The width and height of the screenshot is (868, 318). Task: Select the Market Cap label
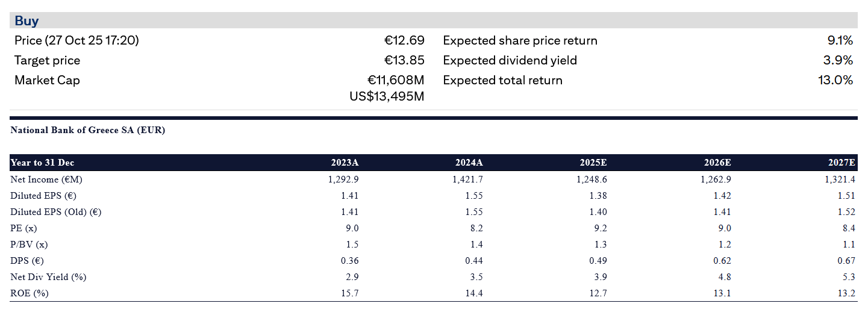[x=47, y=81]
